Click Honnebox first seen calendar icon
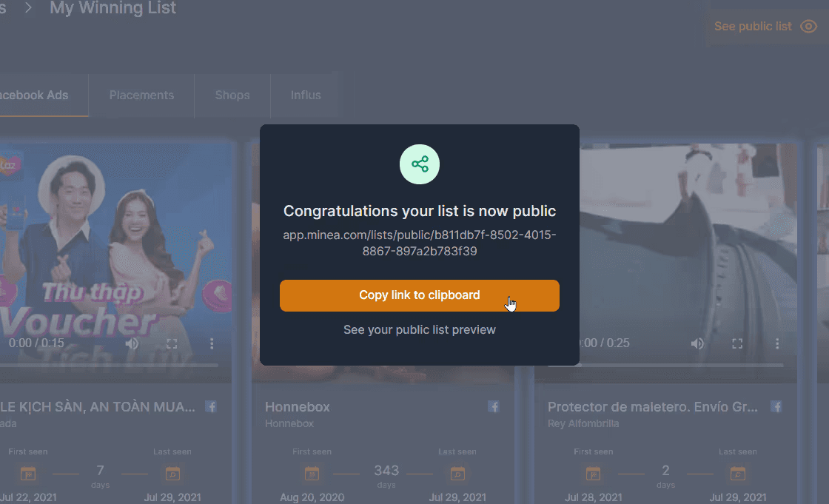829x504 pixels. pos(312,474)
